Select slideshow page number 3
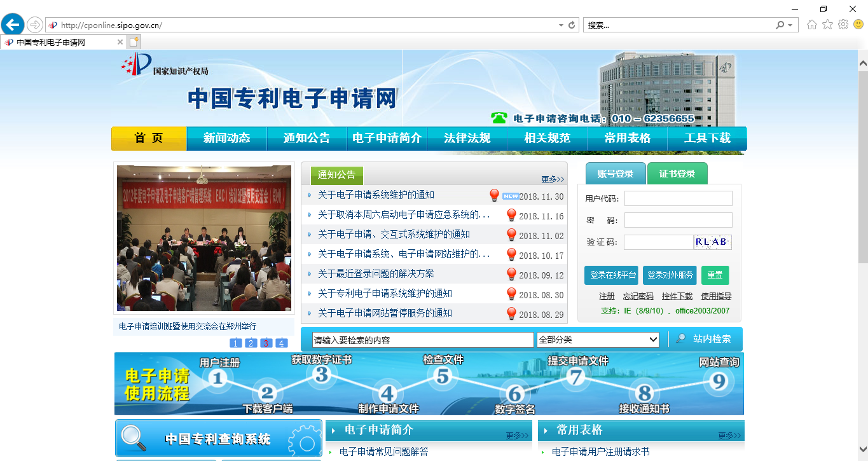The height and width of the screenshot is (461, 868). tap(266, 343)
